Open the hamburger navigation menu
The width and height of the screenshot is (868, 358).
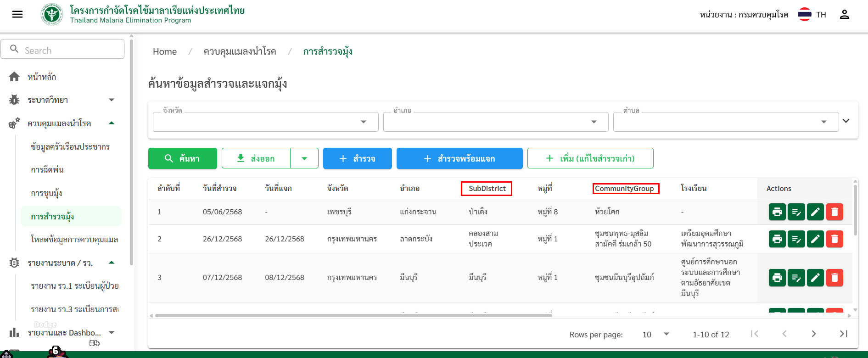coord(17,14)
